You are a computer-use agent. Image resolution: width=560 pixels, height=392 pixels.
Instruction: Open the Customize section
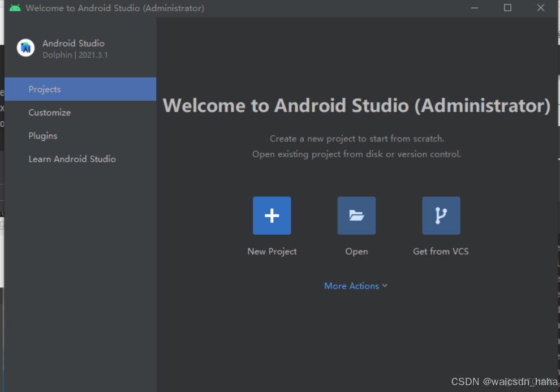pos(50,113)
